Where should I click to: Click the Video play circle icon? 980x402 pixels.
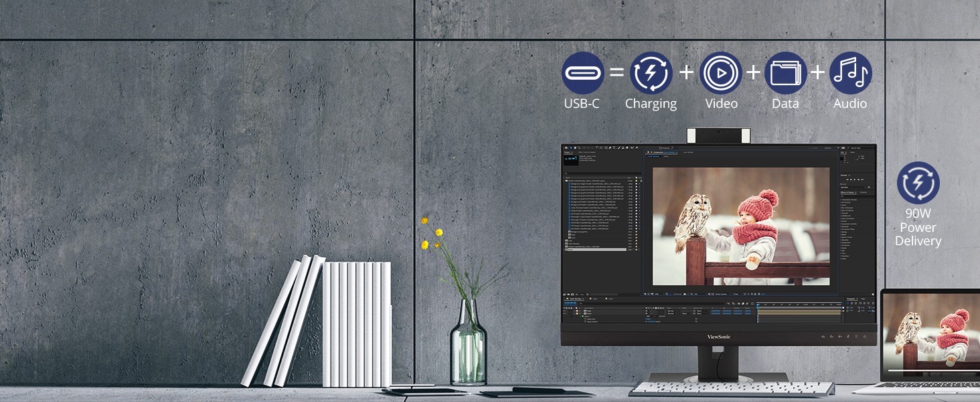pos(720,72)
